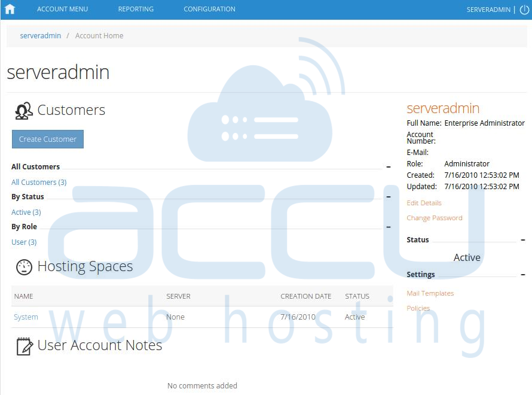This screenshot has height=395, width=532.
Task: Click Edit Details link
Action: coord(424,203)
